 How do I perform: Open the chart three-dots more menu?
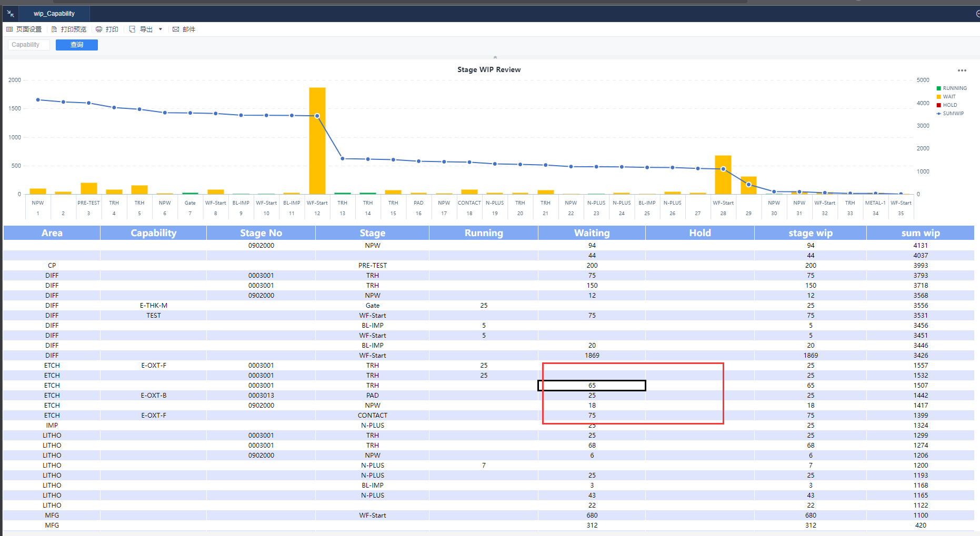tap(962, 70)
